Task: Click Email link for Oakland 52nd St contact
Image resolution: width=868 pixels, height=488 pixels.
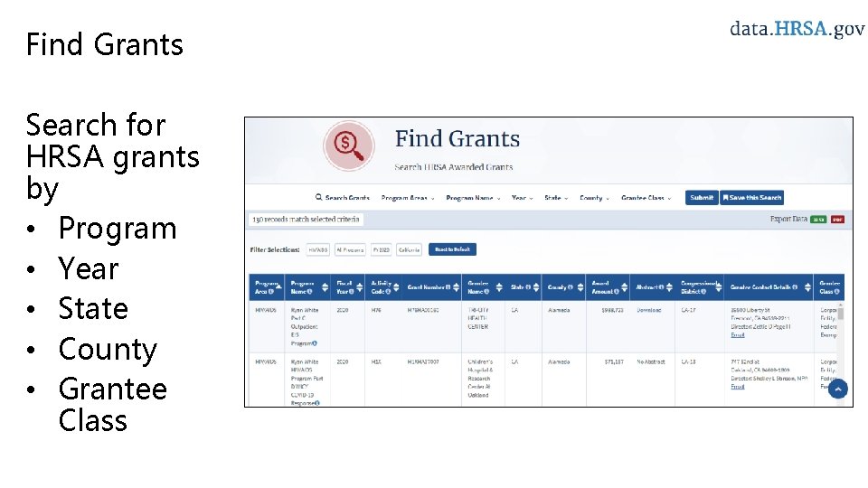Action: point(738,387)
